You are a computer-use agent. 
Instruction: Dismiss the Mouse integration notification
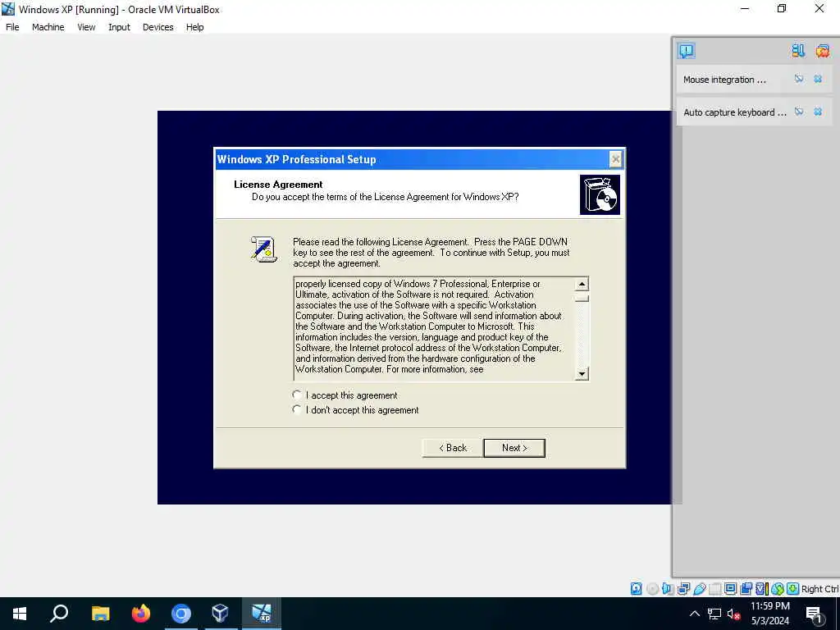click(x=818, y=80)
